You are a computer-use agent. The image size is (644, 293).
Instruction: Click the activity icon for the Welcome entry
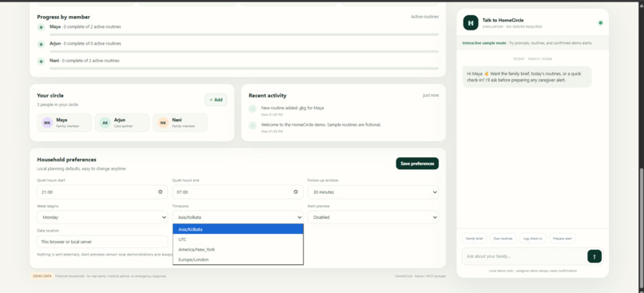coord(252,125)
